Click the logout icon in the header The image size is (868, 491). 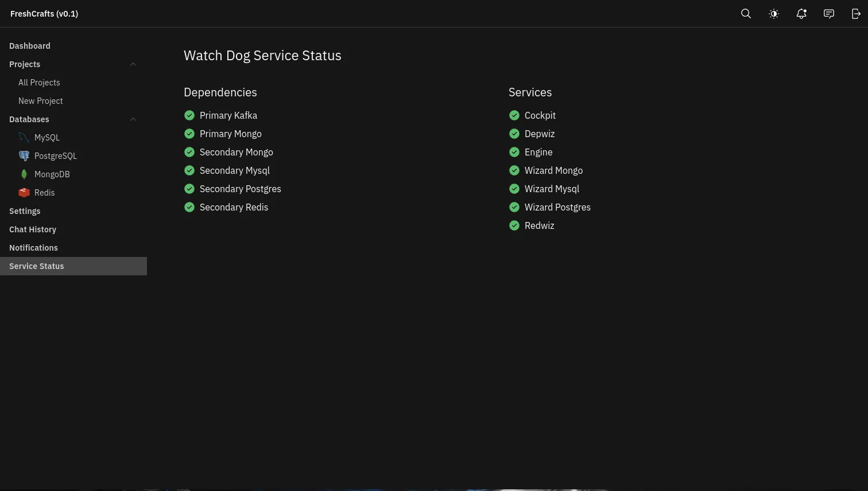tap(856, 14)
